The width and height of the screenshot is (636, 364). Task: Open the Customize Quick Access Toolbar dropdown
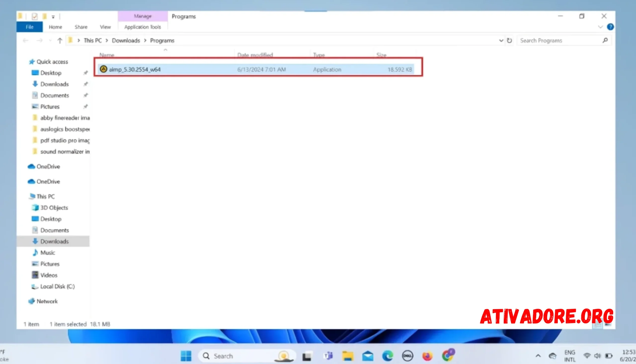tap(53, 17)
